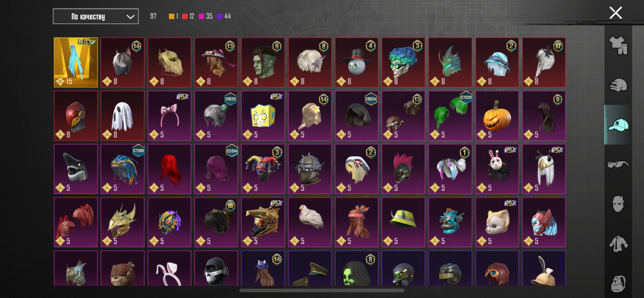Click the dropdown chevron arrow
This screenshot has height=298, width=644.
(x=130, y=17)
